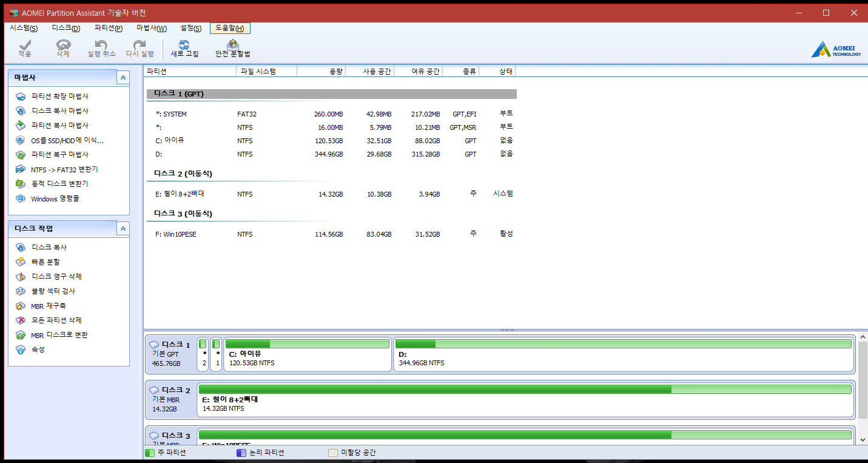Click the MBR 디스크로 변환 icon

click(21, 335)
